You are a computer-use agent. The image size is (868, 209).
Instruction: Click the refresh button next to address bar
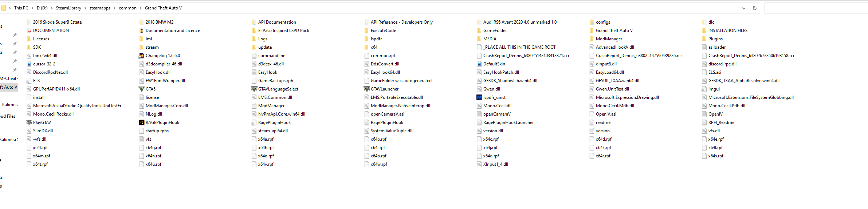754,8
